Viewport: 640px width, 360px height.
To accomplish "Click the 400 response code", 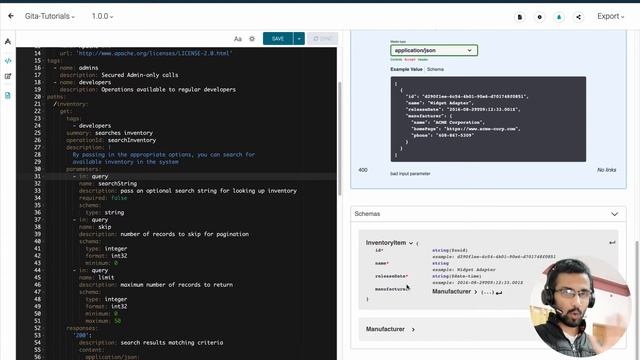I will click(x=363, y=170).
